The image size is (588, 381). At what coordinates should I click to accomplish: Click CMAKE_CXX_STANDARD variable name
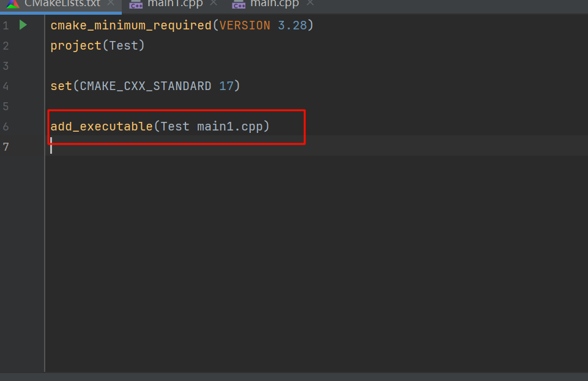coord(146,86)
